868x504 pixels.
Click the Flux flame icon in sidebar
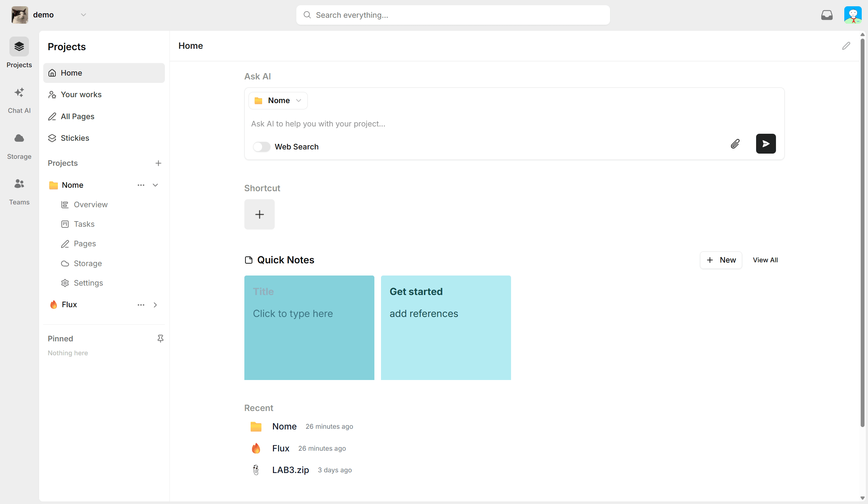coord(53,305)
